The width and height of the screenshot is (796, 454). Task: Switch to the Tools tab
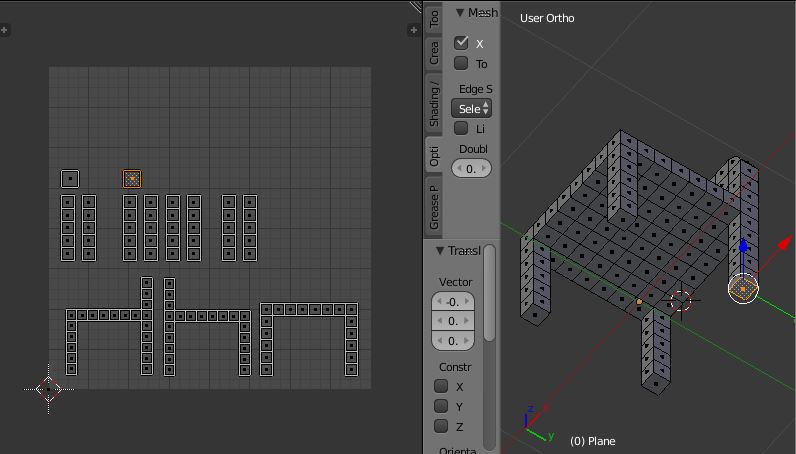click(434, 18)
